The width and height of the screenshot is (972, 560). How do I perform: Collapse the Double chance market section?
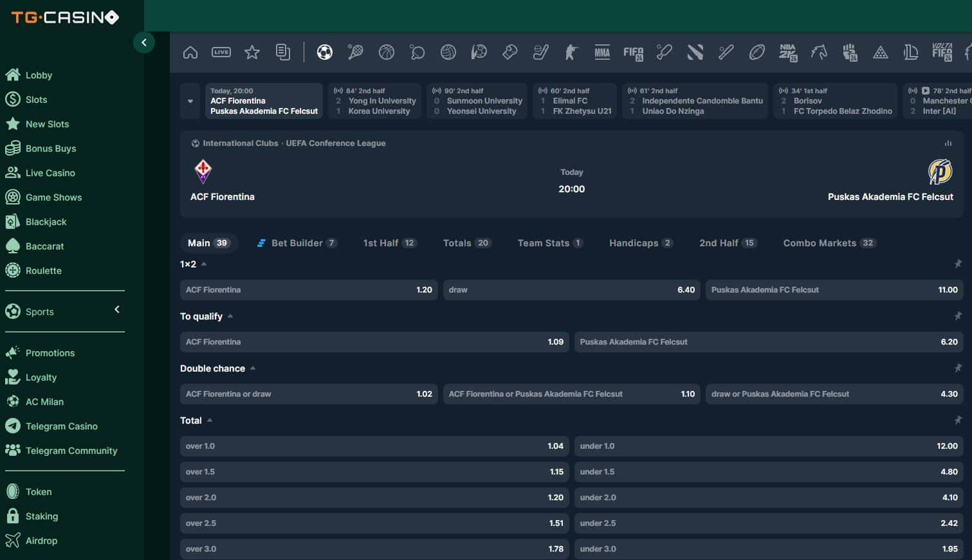253,368
